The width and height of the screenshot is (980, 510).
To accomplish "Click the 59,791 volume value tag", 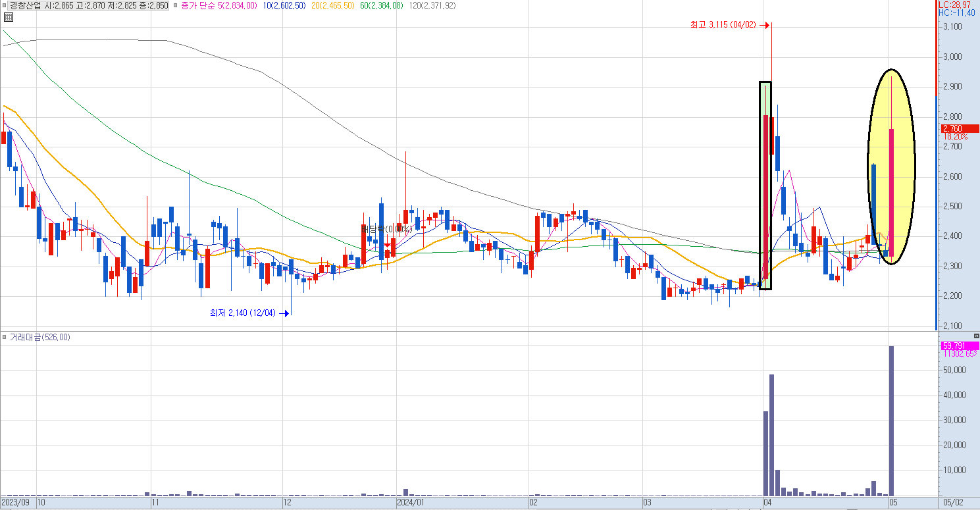I will pos(960,345).
